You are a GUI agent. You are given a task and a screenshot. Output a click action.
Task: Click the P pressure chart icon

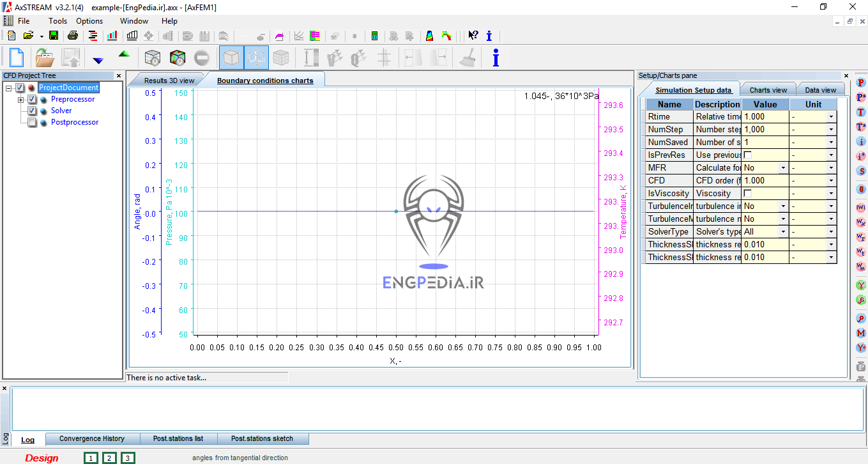861,83
